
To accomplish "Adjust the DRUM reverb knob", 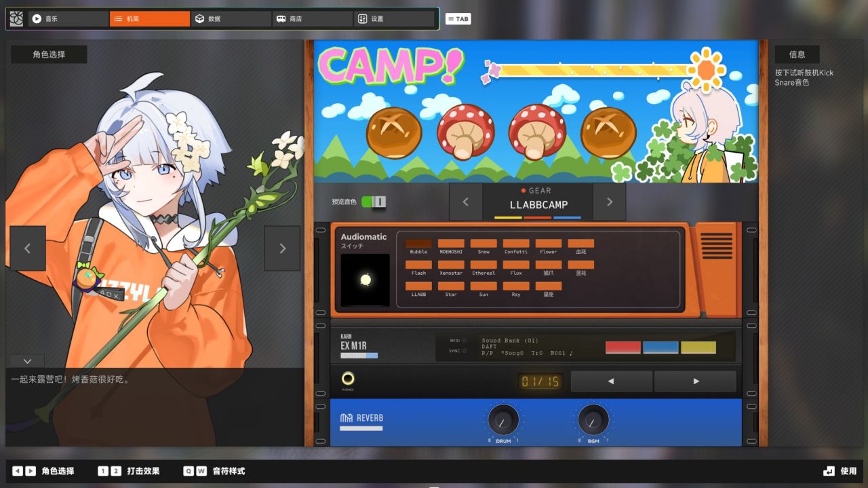I will tap(503, 421).
